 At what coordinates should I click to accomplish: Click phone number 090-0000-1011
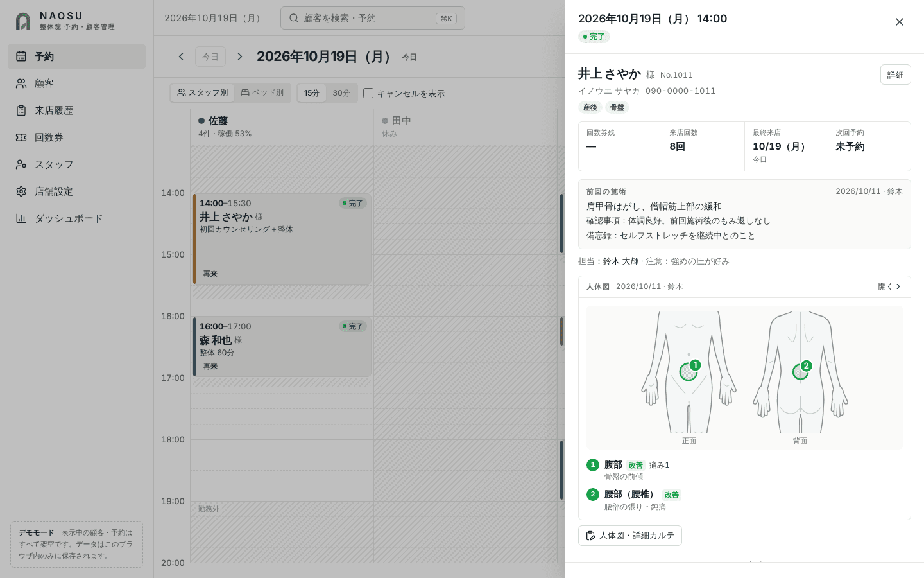point(680,91)
